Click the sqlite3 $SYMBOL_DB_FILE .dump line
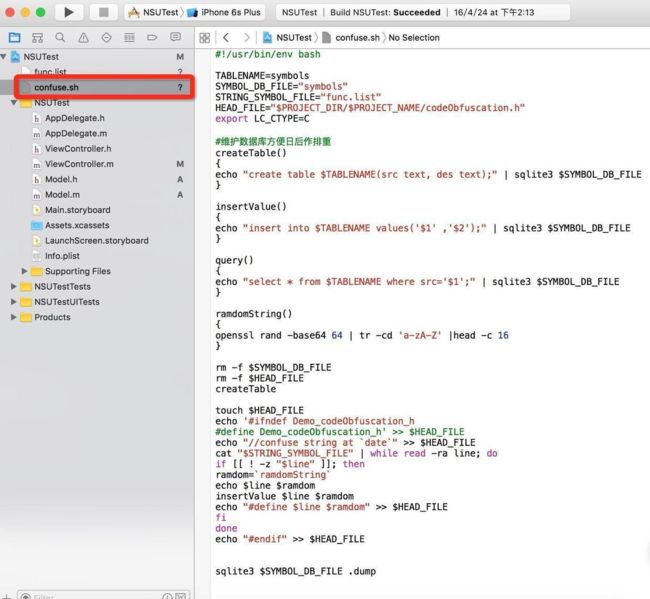Image resolution: width=650 pixels, height=599 pixels. tap(296, 571)
